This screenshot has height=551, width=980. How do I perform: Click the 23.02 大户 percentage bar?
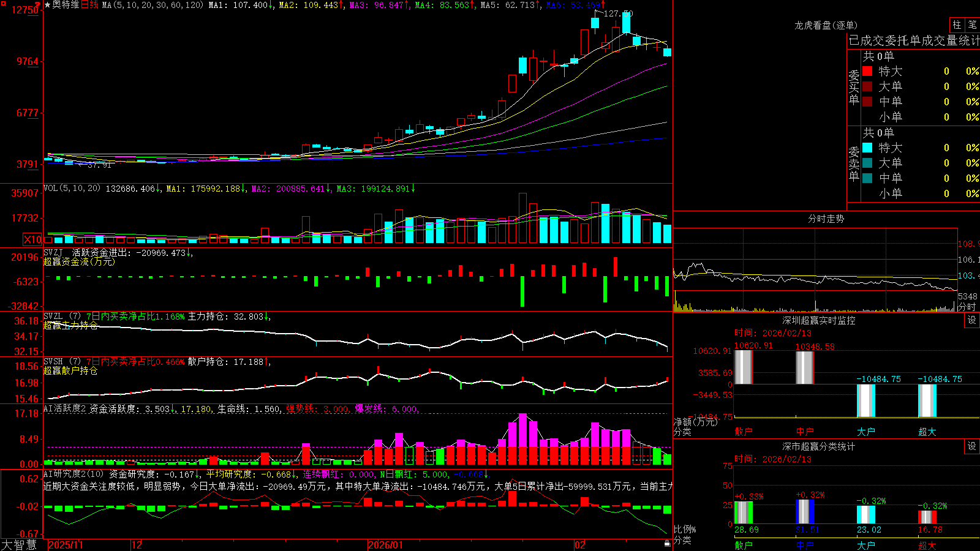click(x=866, y=515)
